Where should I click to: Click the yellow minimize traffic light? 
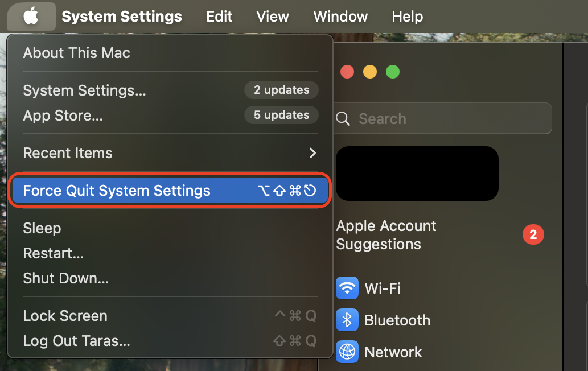pos(369,72)
